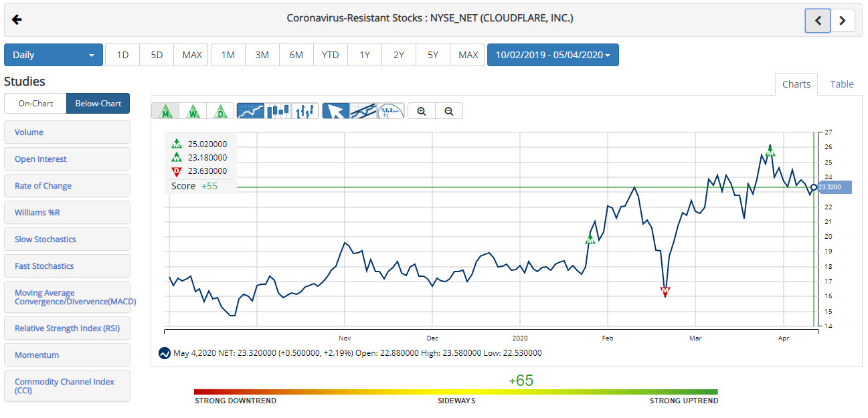Click the STRONG UPTREND label
Screen dimensions: 868x418
[684, 401]
